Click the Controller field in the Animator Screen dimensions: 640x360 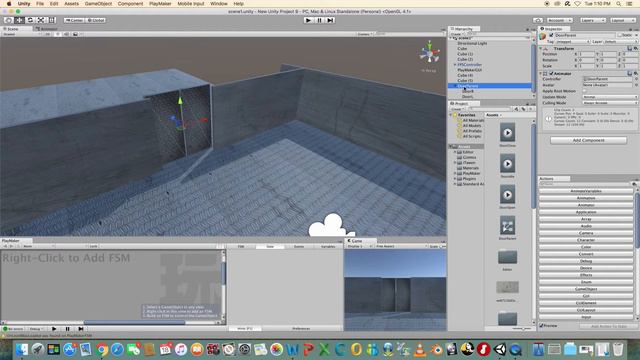[607, 79]
